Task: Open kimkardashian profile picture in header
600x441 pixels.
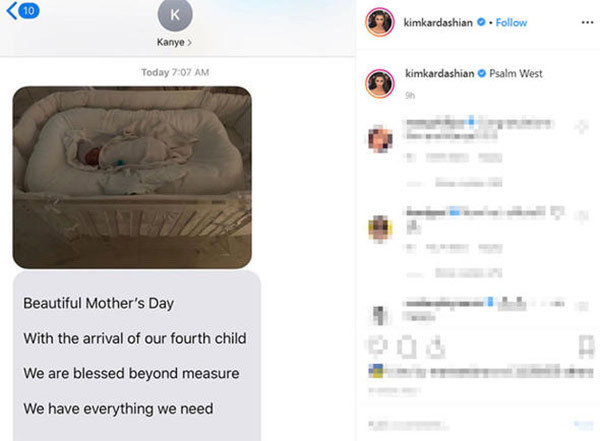Action: click(x=380, y=22)
